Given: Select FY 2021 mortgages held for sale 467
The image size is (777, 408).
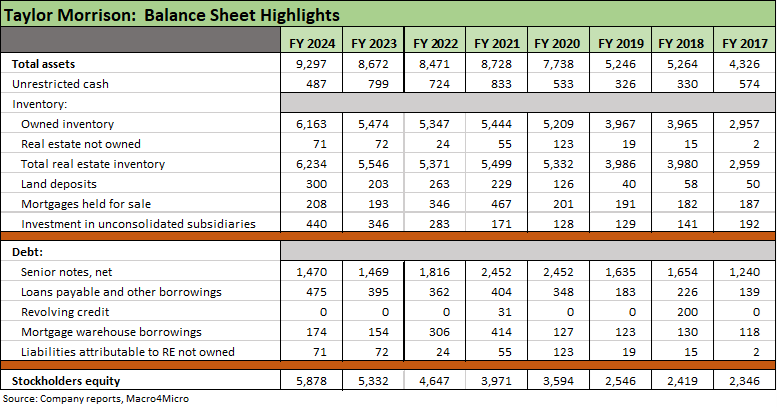Looking at the screenshot, I should pyautogui.click(x=501, y=204).
